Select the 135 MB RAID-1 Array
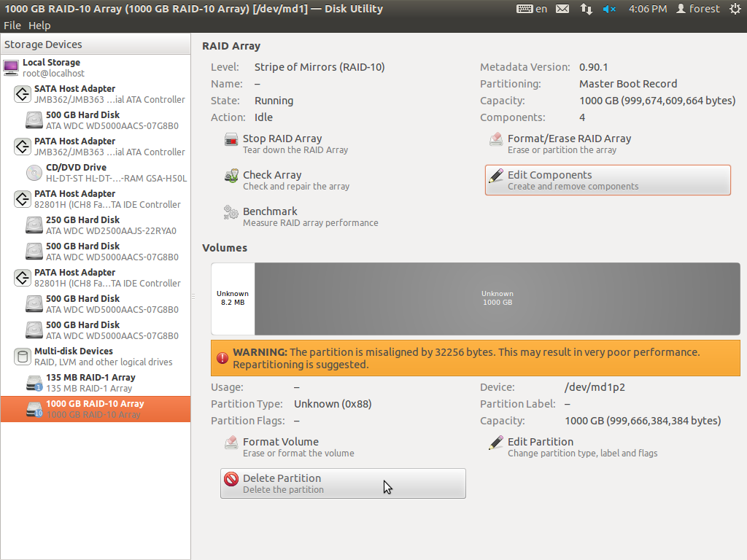Screen dimensions: 747x560 [x=90, y=383]
